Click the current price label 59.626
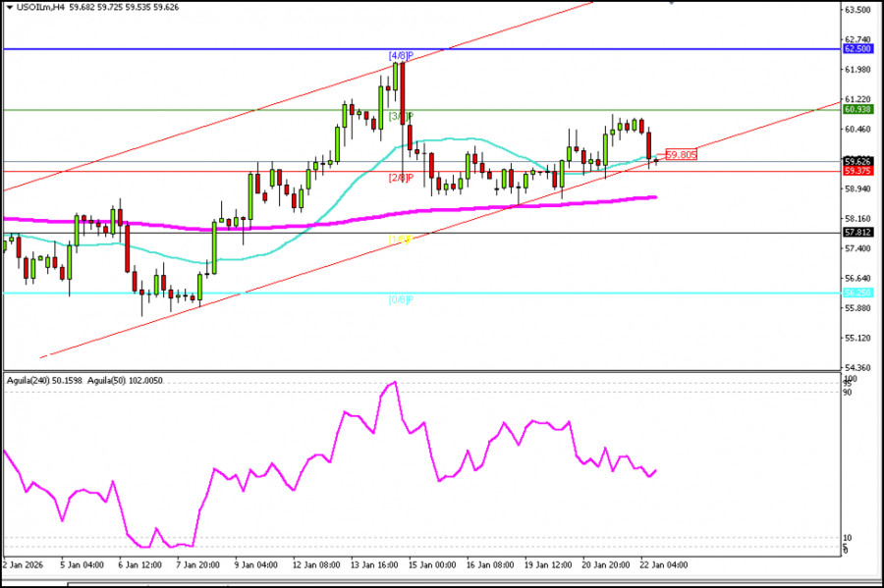884x588 pixels. tap(857, 162)
